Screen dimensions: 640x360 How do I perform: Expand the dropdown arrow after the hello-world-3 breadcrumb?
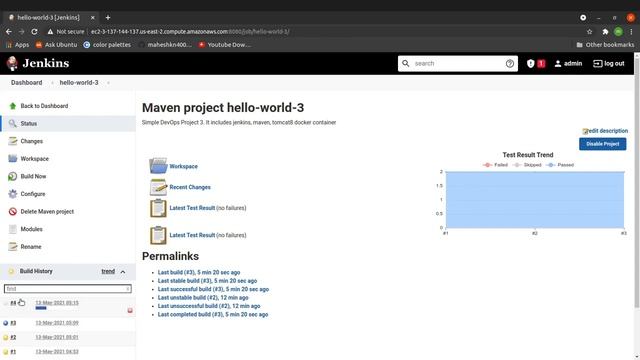[x=108, y=83]
